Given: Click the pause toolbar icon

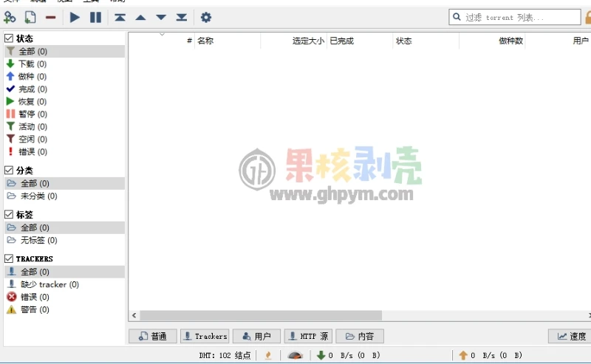Looking at the screenshot, I should [96, 17].
